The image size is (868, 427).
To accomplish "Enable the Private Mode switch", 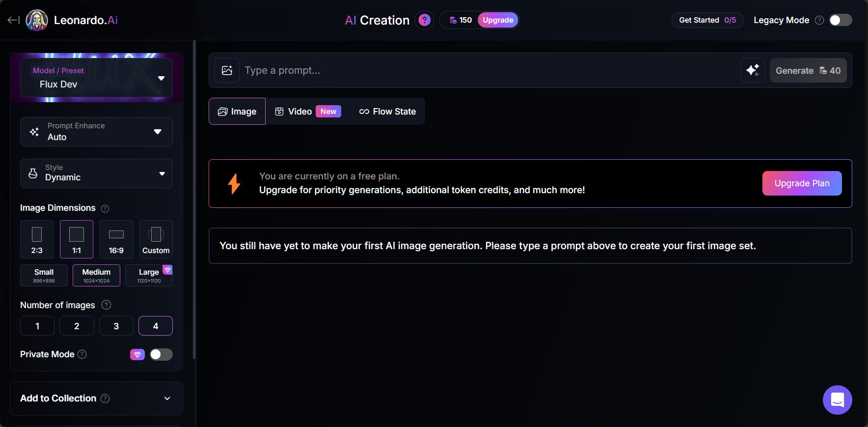I will [161, 354].
